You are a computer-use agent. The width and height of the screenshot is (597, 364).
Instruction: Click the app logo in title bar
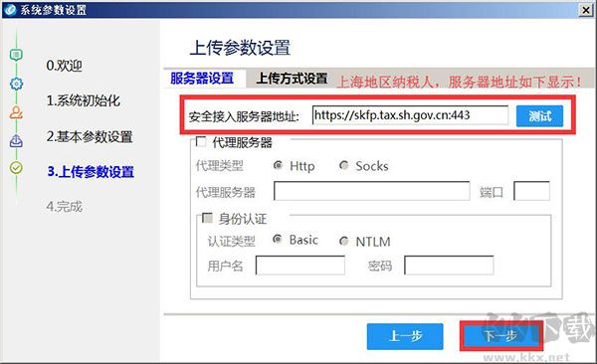(x=10, y=10)
